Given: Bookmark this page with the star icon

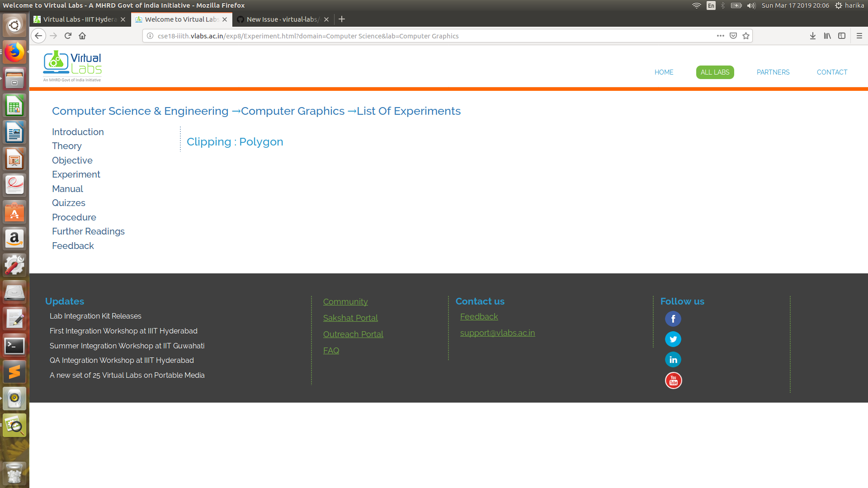Looking at the screenshot, I should (745, 36).
